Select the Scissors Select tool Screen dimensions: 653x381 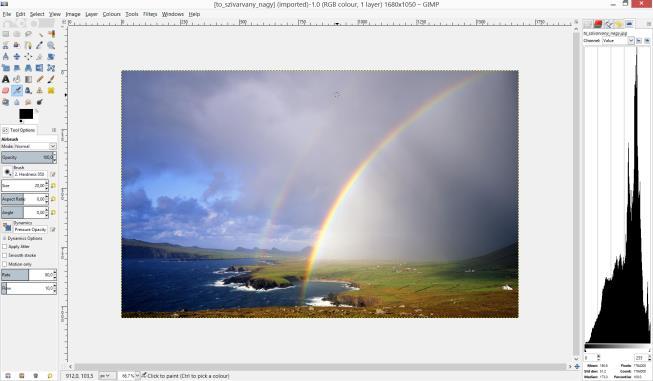tap(5, 45)
